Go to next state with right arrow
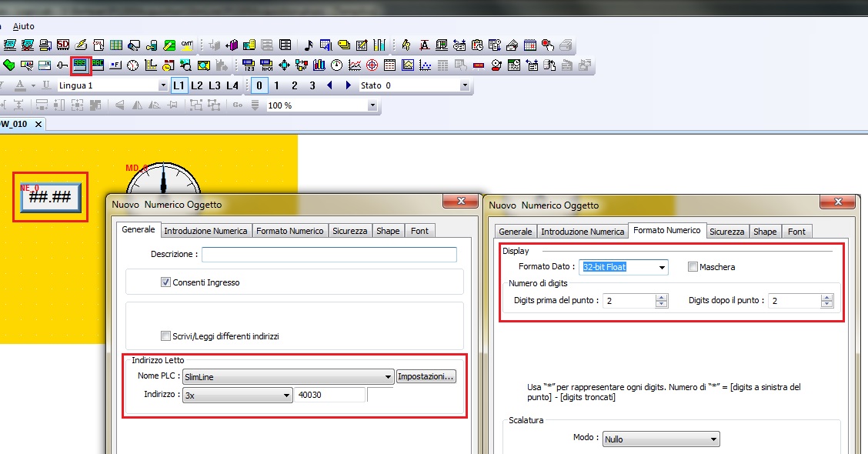The image size is (868, 454). 348,85
